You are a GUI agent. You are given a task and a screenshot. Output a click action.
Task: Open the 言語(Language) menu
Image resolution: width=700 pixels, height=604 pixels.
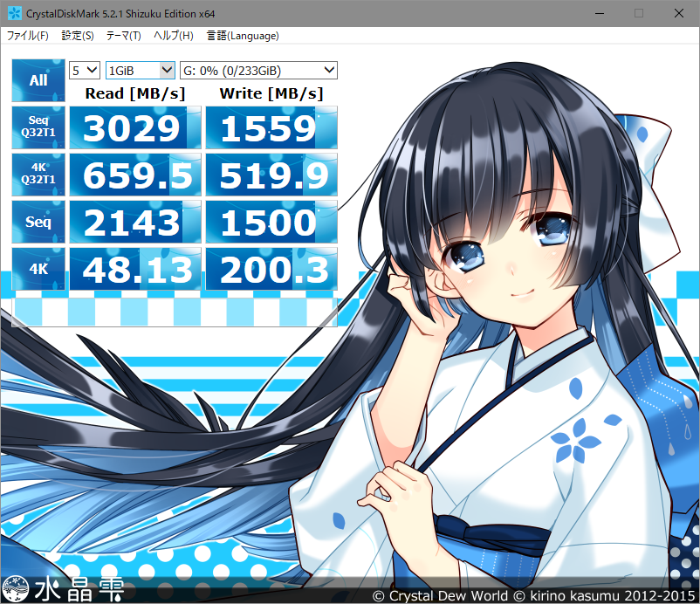(x=242, y=36)
